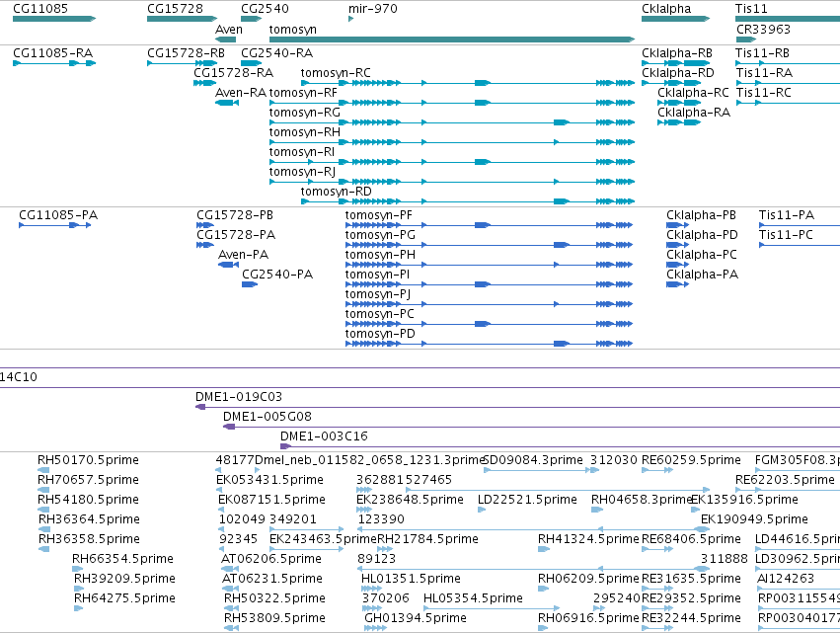The height and width of the screenshot is (633, 840).
Task: Click protein tomosyn-PC
Action: 379,315
